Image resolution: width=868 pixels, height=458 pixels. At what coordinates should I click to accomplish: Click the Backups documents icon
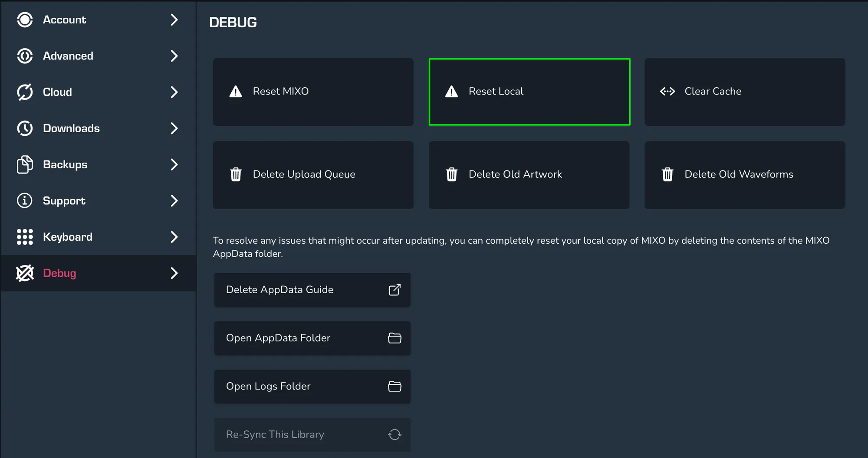(25, 165)
